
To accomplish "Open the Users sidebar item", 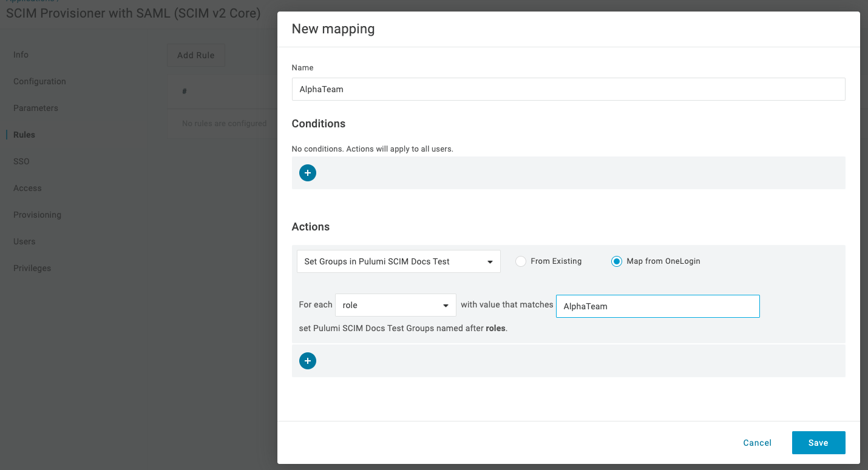I will click(24, 241).
